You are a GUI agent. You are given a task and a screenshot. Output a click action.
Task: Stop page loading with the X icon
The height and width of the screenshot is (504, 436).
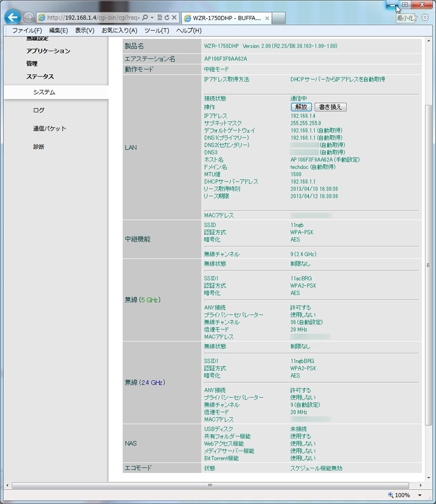174,17
